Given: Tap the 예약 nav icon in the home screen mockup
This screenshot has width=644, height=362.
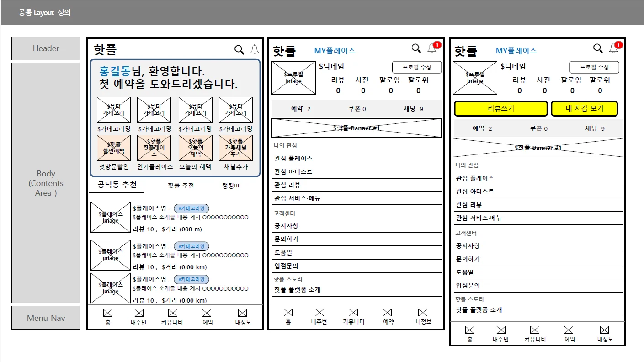Looking at the screenshot, I should [207, 313].
